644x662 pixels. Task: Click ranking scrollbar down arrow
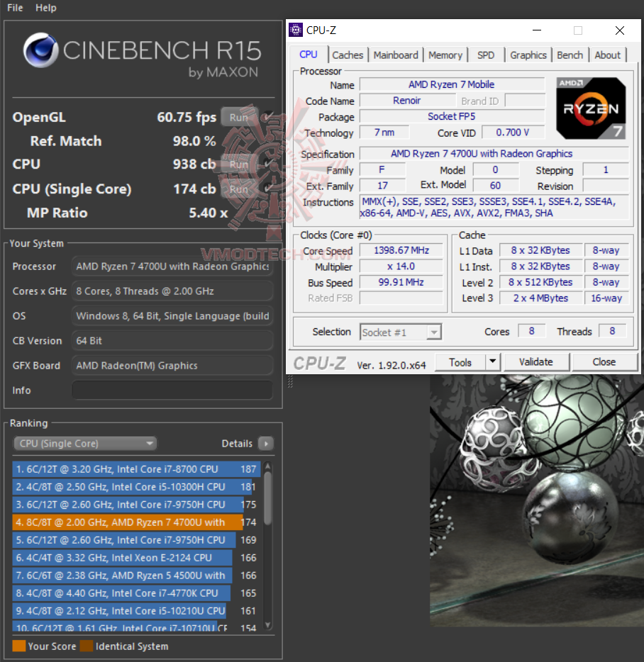point(267,625)
